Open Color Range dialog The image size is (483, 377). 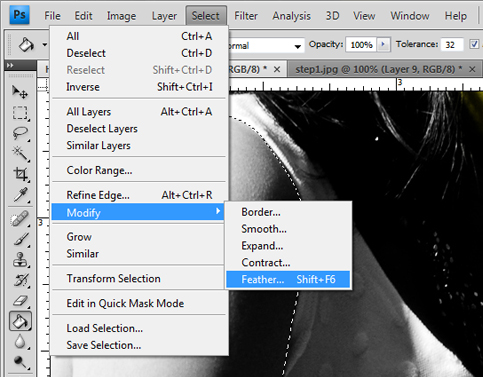(x=139, y=170)
